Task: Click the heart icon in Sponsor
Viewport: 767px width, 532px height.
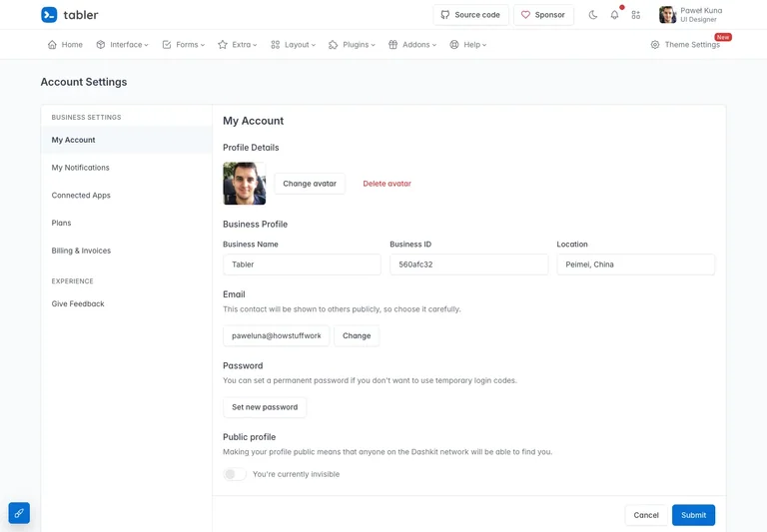Action: coord(525,15)
